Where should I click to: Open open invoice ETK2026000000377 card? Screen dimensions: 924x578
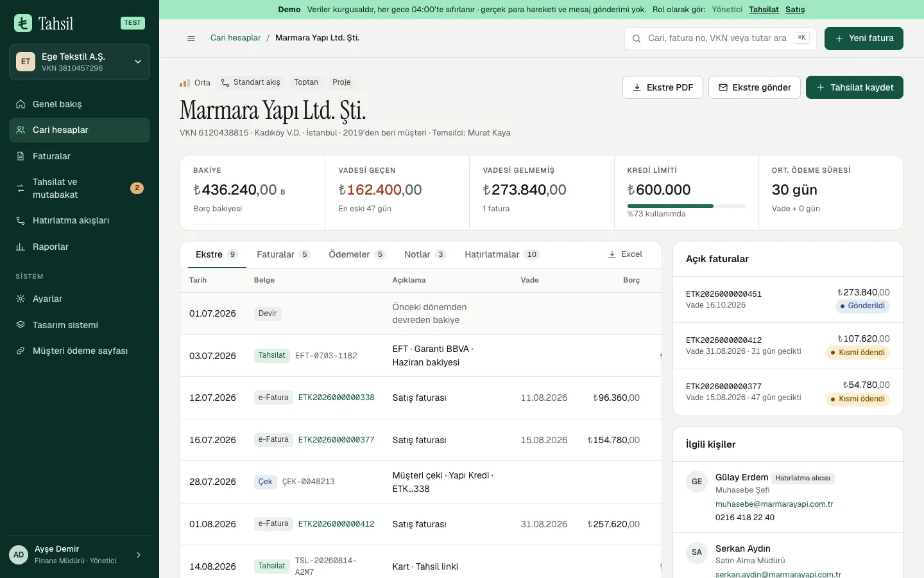click(x=788, y=392)
